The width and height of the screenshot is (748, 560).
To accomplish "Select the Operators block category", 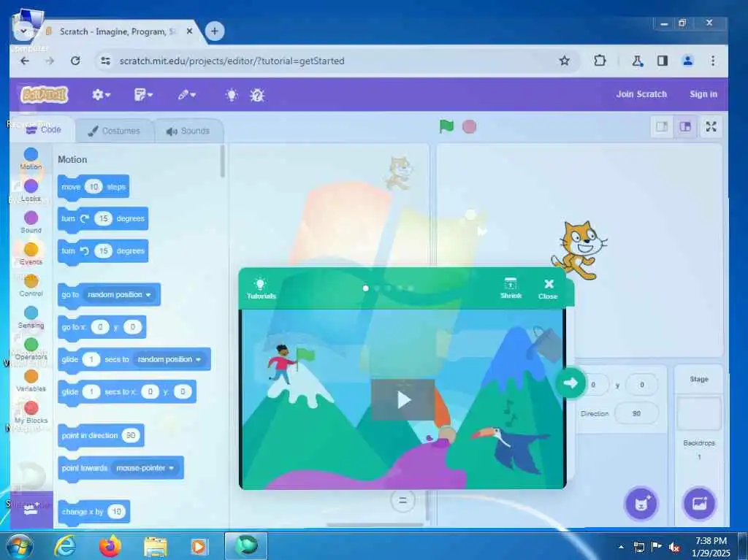I will coord(31,349).
